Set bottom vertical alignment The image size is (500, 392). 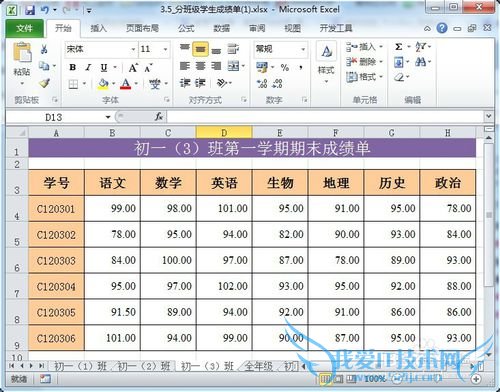(216, 50)
